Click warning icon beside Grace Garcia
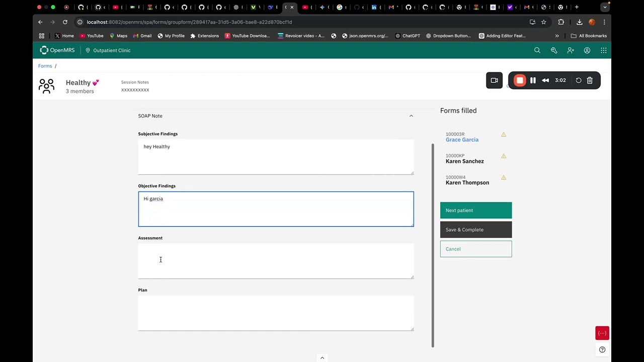This screenshot has height=362, width=644. click(504, 134)
